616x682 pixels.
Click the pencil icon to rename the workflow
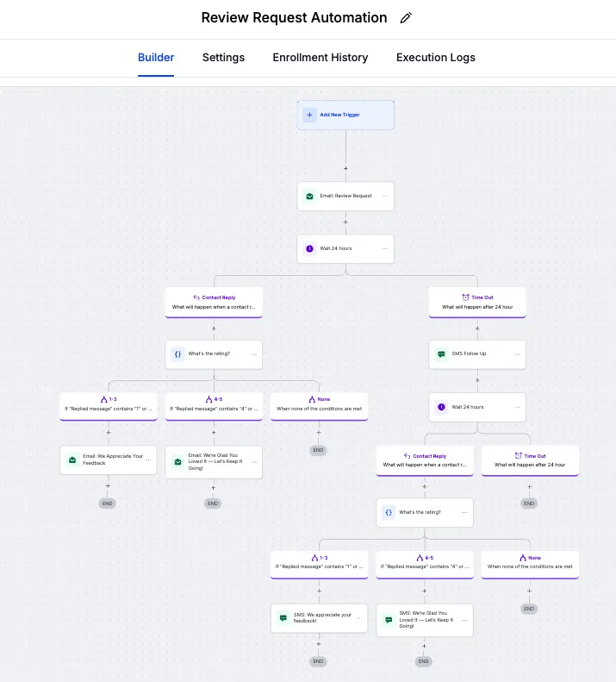[407, 18]
